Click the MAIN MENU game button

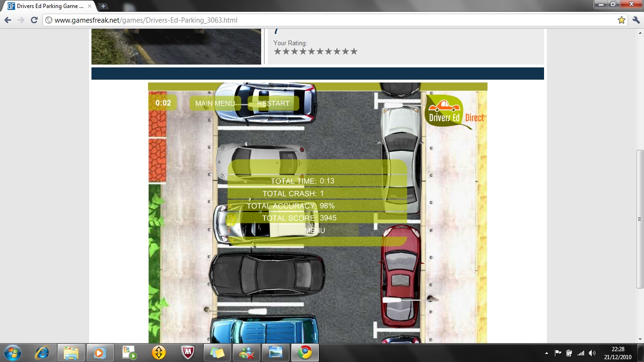coord(215,103)
